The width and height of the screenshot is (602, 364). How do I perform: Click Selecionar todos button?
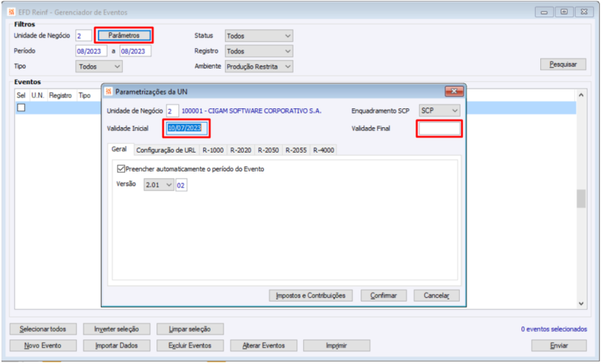coord(43,329)
